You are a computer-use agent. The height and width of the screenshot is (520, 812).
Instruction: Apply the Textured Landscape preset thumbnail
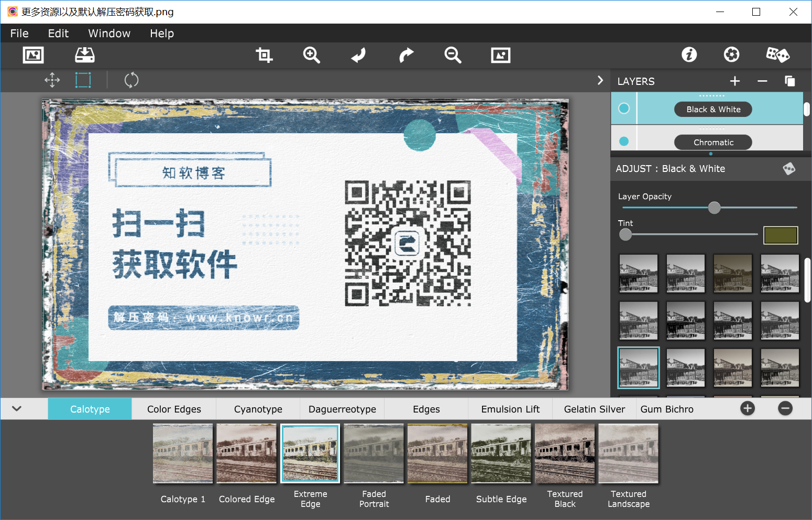click(x=629, y=453)
